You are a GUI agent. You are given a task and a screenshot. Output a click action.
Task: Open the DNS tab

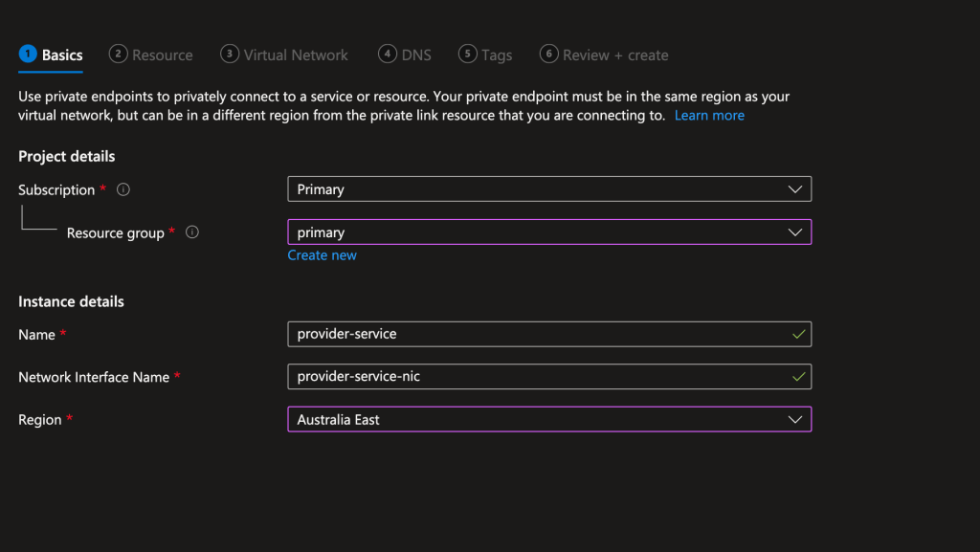pyautogui.click(x=415, y=55)
